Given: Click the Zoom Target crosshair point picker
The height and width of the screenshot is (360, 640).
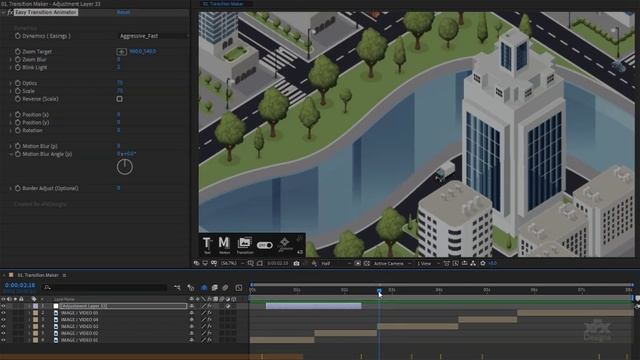Looking at the screenshot, I should click(x=121, y=52).
